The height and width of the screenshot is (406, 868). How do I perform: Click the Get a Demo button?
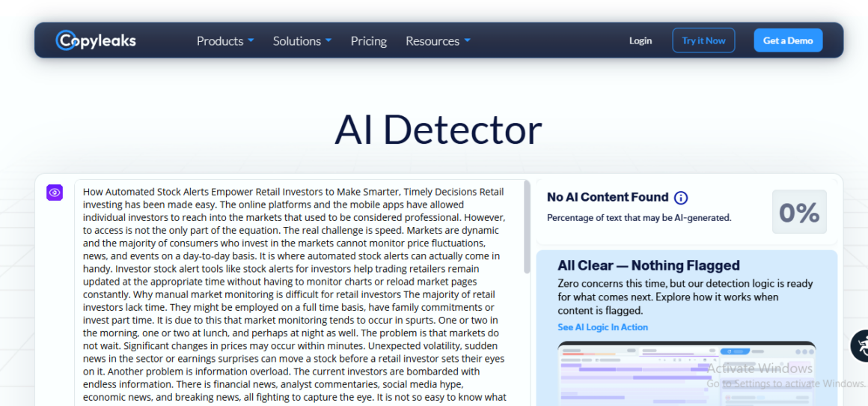[x=788, y=40]
